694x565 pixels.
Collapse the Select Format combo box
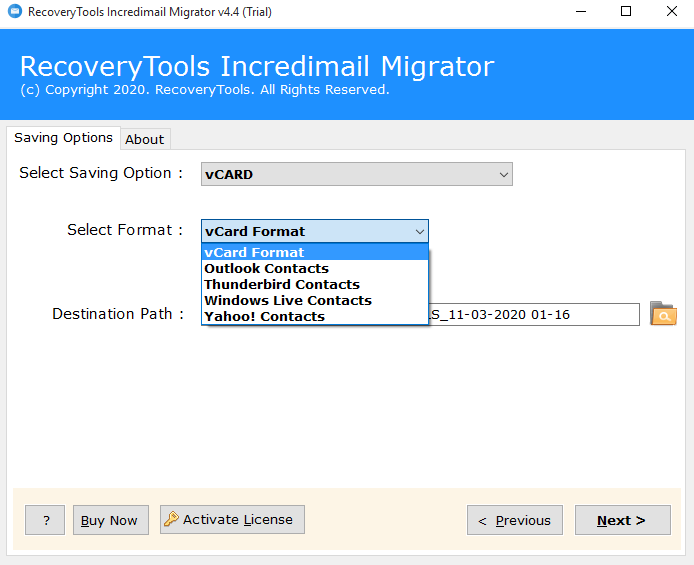[419, 231]
